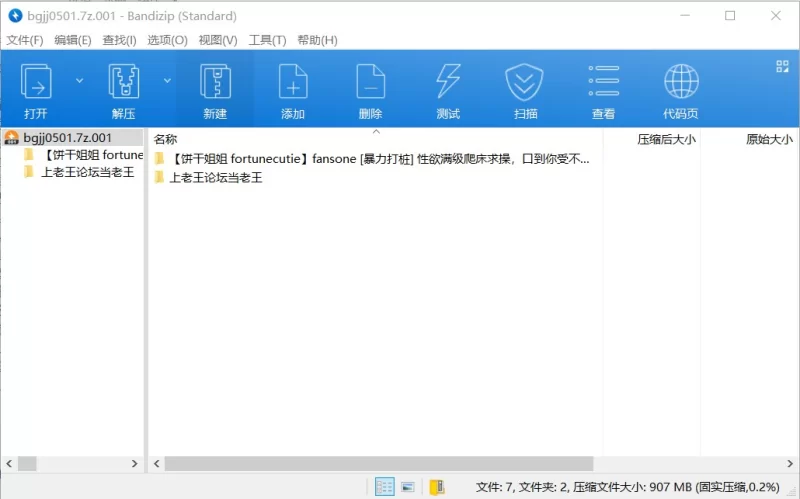Sort by 压缩后大小 column header

click(666, 139)
